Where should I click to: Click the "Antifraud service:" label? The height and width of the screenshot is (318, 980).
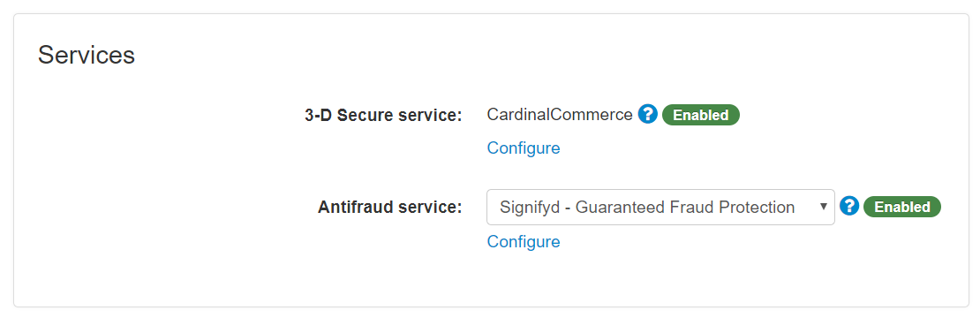(x=390, y=207)
